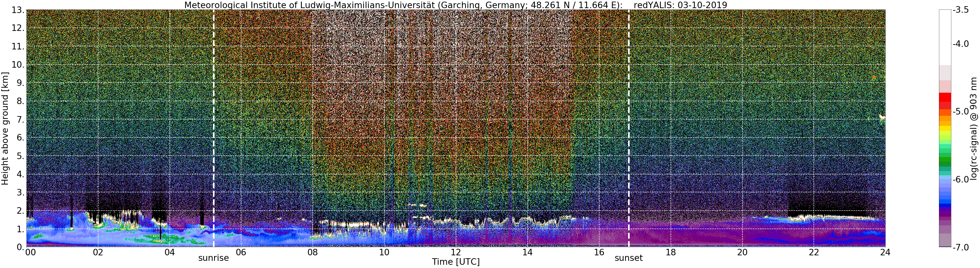Click the time tick label '20'
The height and width of the screenshot is (268, 980).
pos(742,252)
